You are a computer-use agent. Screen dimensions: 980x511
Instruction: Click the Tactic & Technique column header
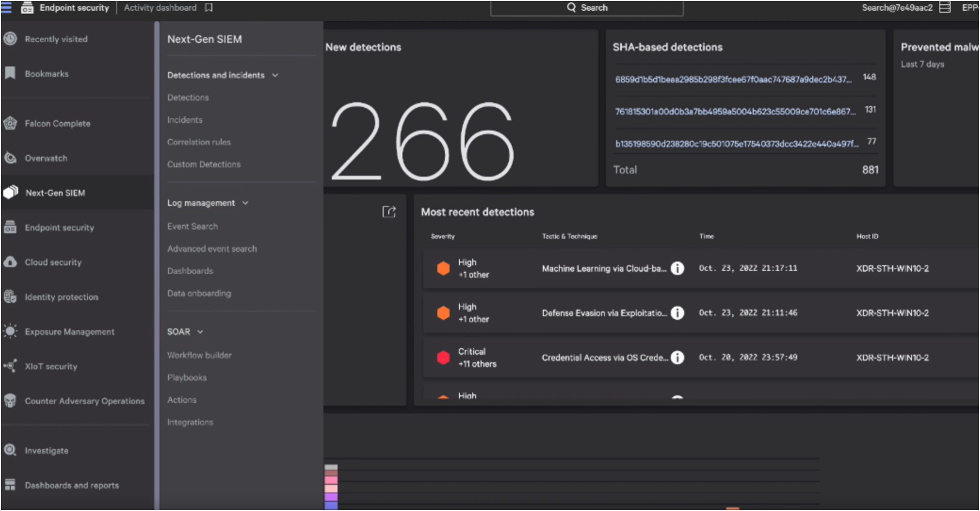pos(569,236)
